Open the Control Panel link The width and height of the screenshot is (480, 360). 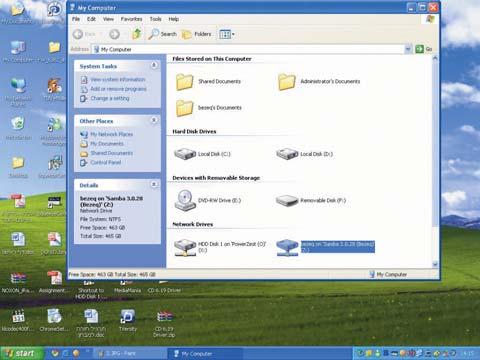click(106, 162)
